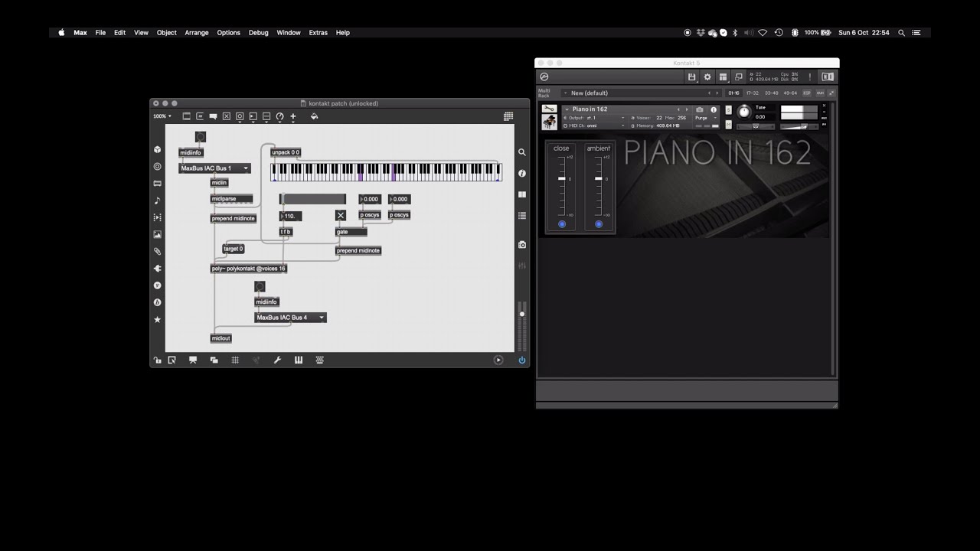Click the KSP button in Kontakt
This screenshot has height=551, width=980.
pos(806,93)
